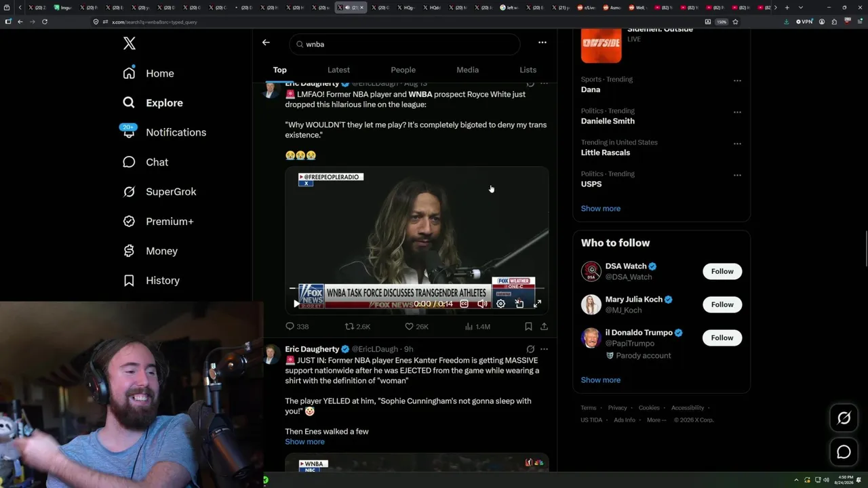Switch to the People search tab
Viewport: 868px width, 488px height.
coord(403,70)
